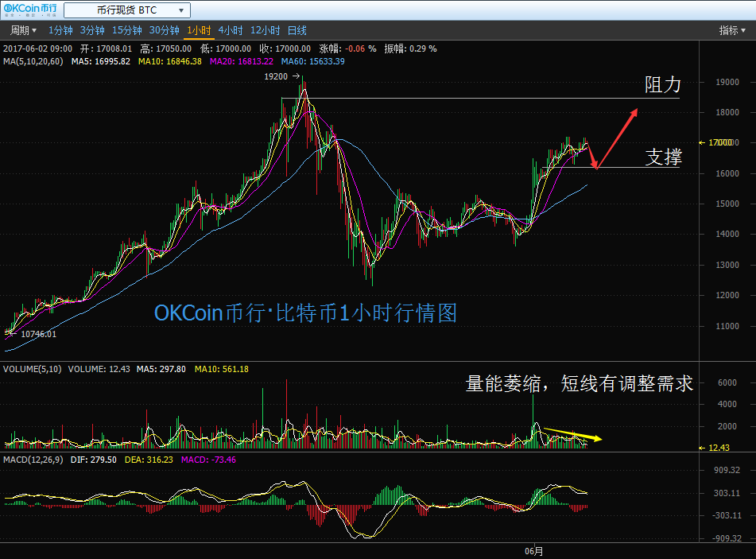Image resolution: width=756 pixels, height=559 pixels.
Task: Select the red upward arrow annotation
Action: 618,135
